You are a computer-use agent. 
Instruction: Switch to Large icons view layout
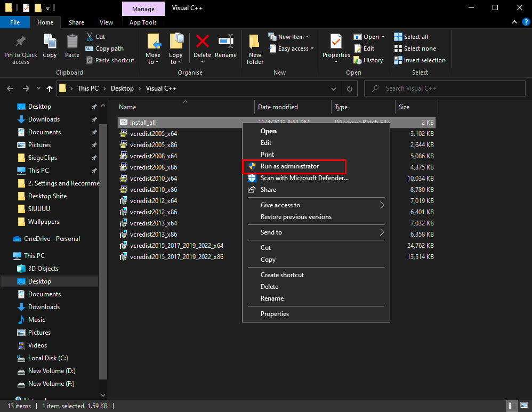[x=524, y=406]
